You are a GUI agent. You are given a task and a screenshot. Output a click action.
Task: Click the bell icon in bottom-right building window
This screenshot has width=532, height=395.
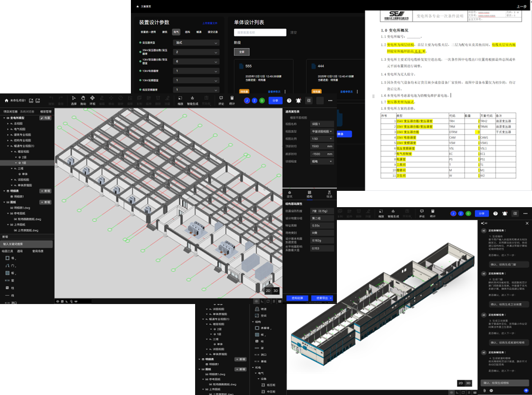[x=505, y=213]
